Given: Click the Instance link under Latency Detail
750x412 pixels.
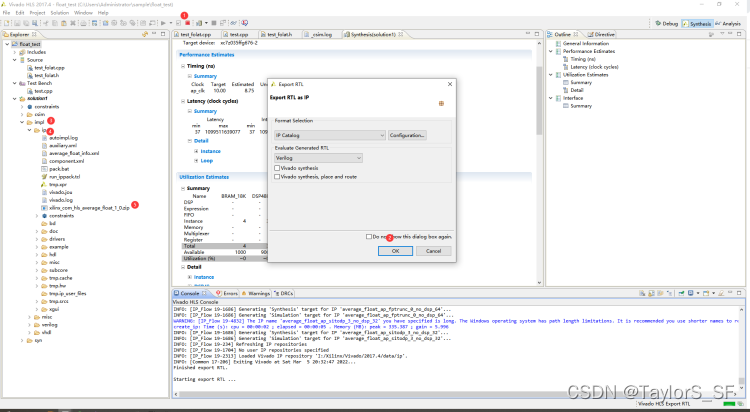Looking at the screenshot, I should (210, 151).
